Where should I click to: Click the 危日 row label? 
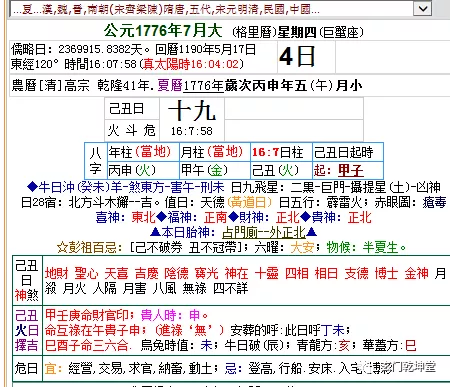click(27, 368)
